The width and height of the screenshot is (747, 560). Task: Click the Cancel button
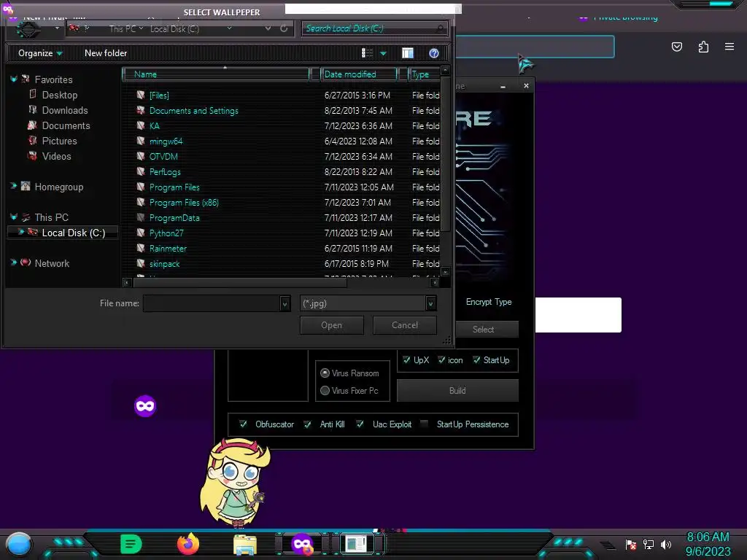point(405,325)
